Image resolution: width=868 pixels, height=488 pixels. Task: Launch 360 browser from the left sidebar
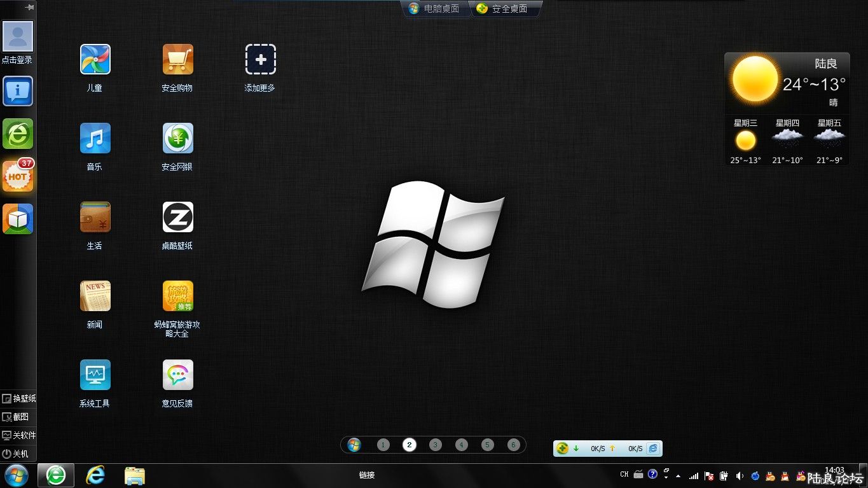tap(18, 134)
